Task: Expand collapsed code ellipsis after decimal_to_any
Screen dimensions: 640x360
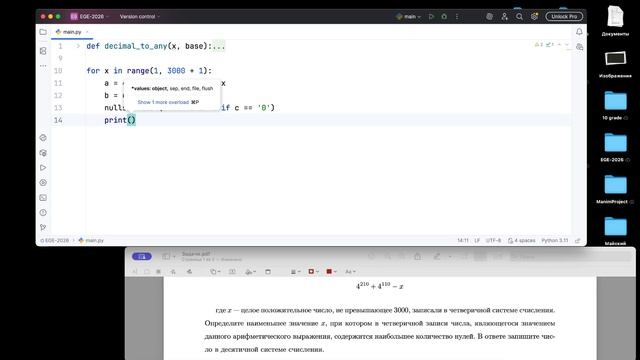Action: tap(219, 46)
